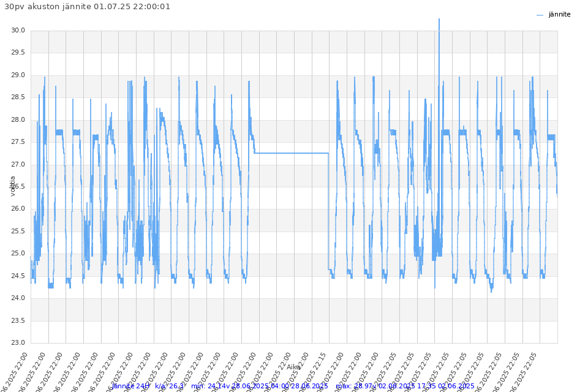Screen dimensions: 588x392
Task: Click the 24.0 y-axis tick label
Action: point(18,298)
